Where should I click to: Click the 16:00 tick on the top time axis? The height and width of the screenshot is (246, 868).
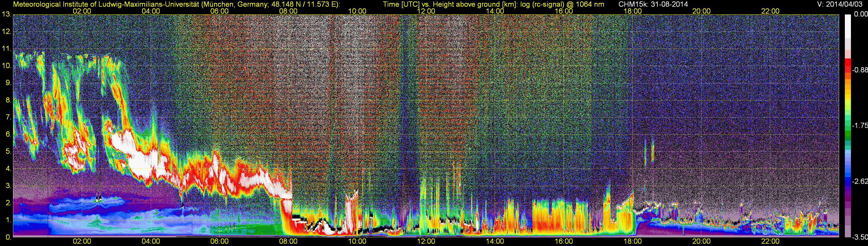tap(564, 11)
